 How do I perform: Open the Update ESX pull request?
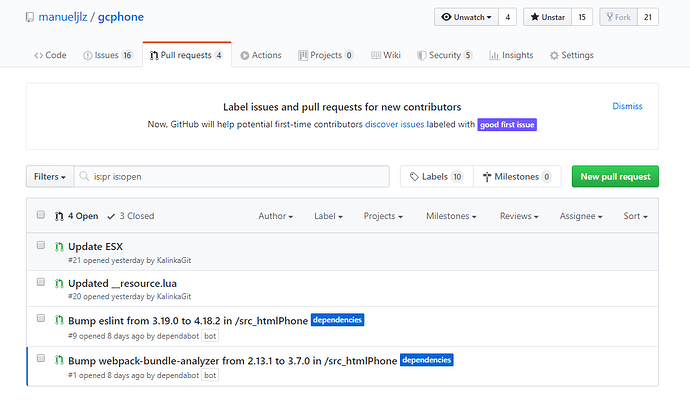pyautogui.click(x=95, y=246)
